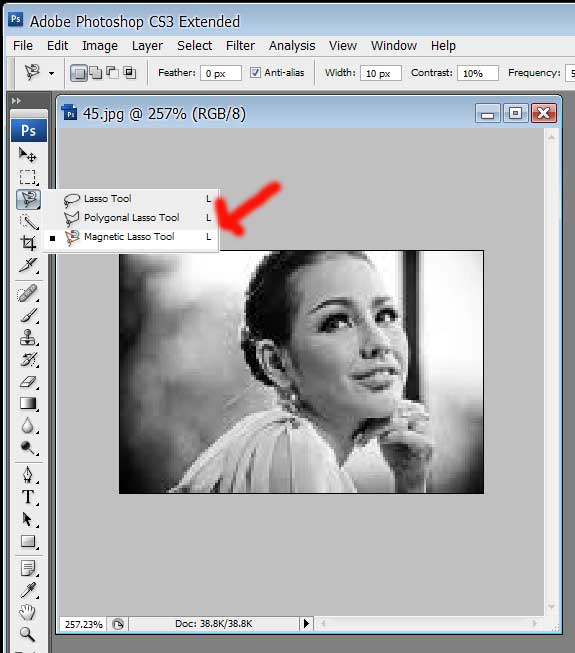Viewport: 575px width, 653px height.
Task: Toggle the Anti-alias checkbox
Action: [255, 72]
